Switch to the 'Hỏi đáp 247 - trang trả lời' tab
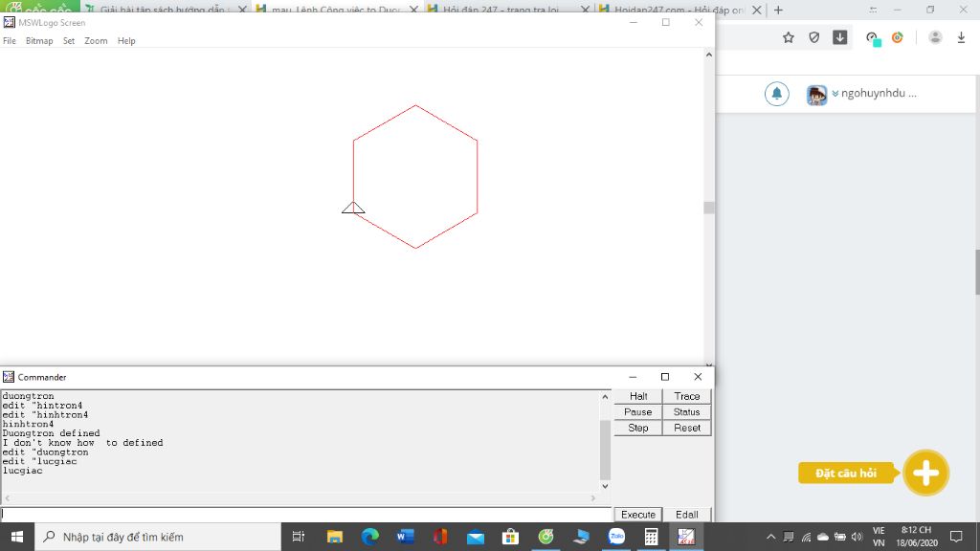This screenshot has height=551, width=980. click(x=500, y=10)
